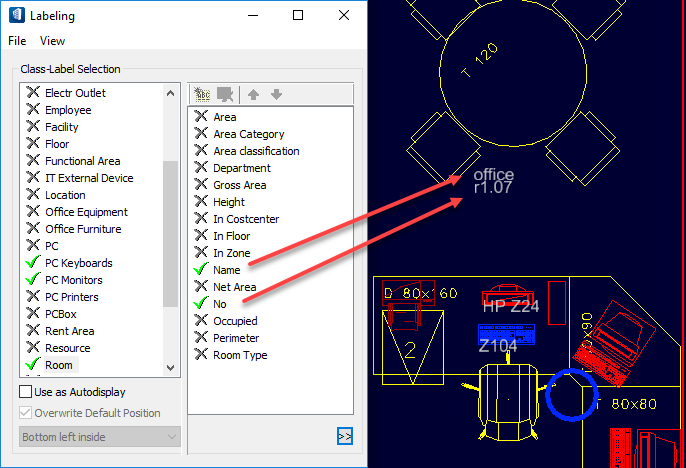Toggle the green check beside PC Keyboards
This screenshot has height=468, width=686.
pos(33,262)
